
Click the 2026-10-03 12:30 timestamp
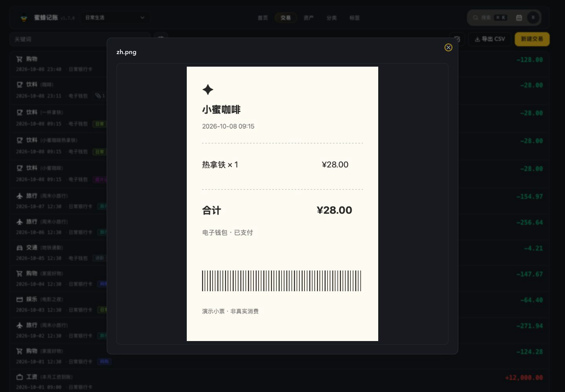[38, 310]
